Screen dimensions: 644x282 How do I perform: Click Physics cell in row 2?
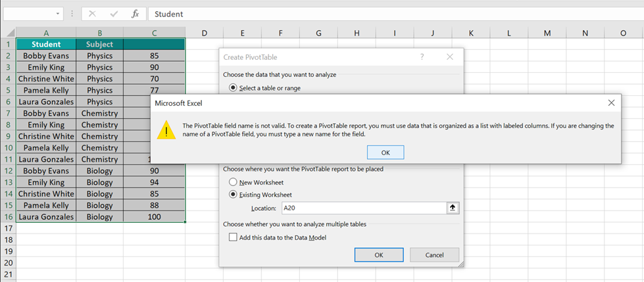coord(99,55)
